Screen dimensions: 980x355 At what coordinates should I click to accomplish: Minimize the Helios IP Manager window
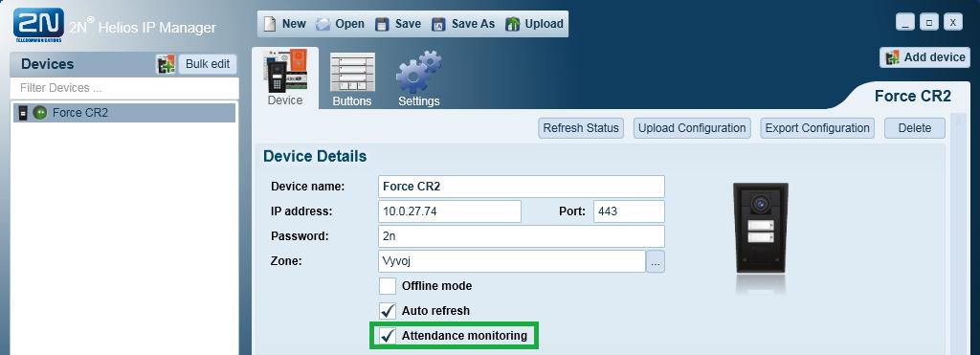click(905, 23)
